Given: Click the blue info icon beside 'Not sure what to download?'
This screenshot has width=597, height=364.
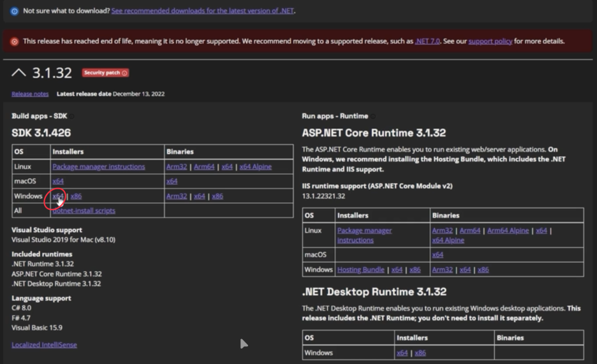Looking at the screenshot, I should pos(15,11).
